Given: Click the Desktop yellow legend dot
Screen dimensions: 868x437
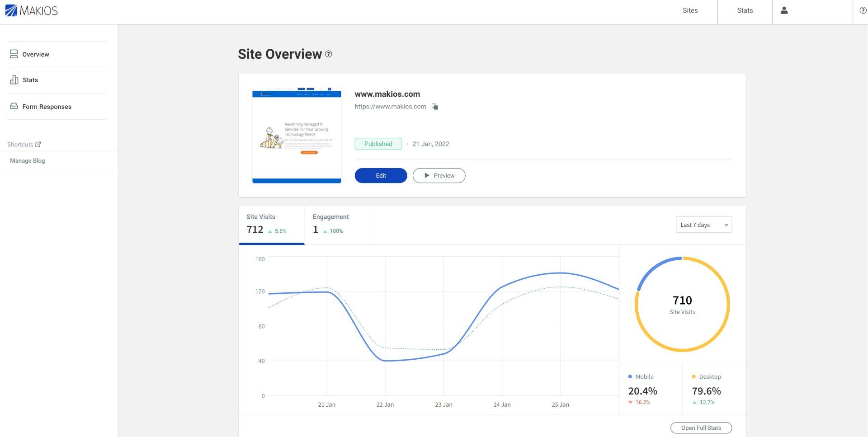Looking at the screenshot, I should [694, 376].
